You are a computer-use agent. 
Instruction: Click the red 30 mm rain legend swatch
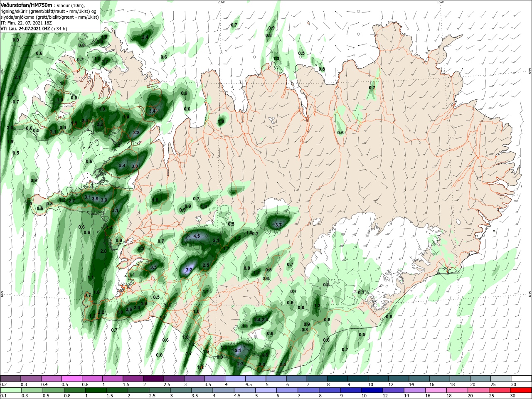pos(521,390)
